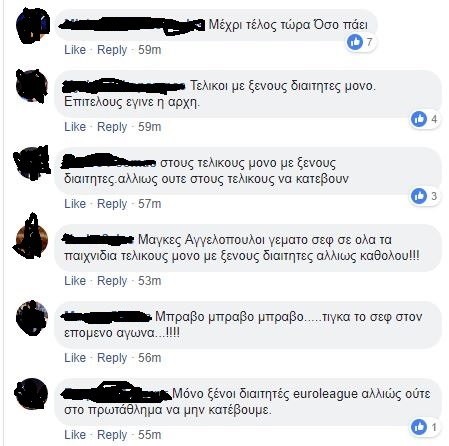
Task: Open the first commenter's blacked-out profile picture
Action: click(32, 26)
